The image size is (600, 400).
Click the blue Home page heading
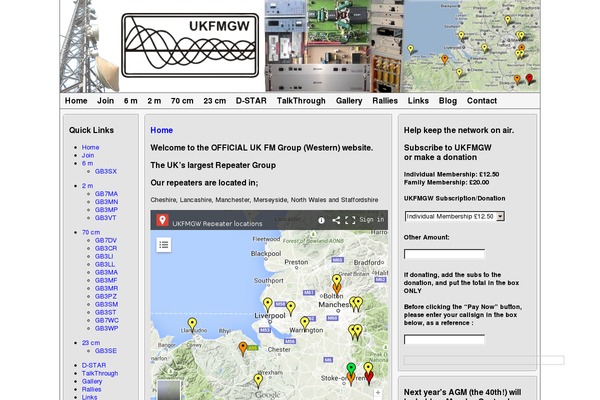coord(161,130)
